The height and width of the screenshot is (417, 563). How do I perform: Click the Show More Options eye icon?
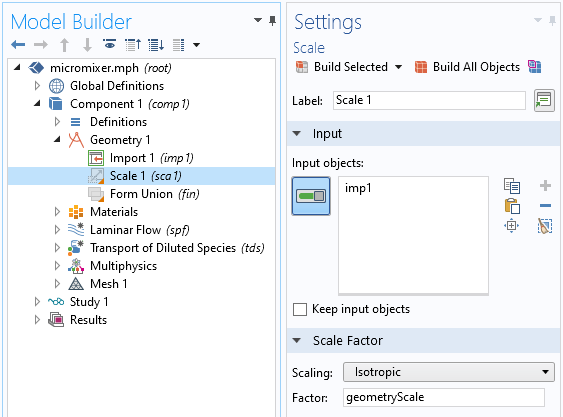point(110,45)
